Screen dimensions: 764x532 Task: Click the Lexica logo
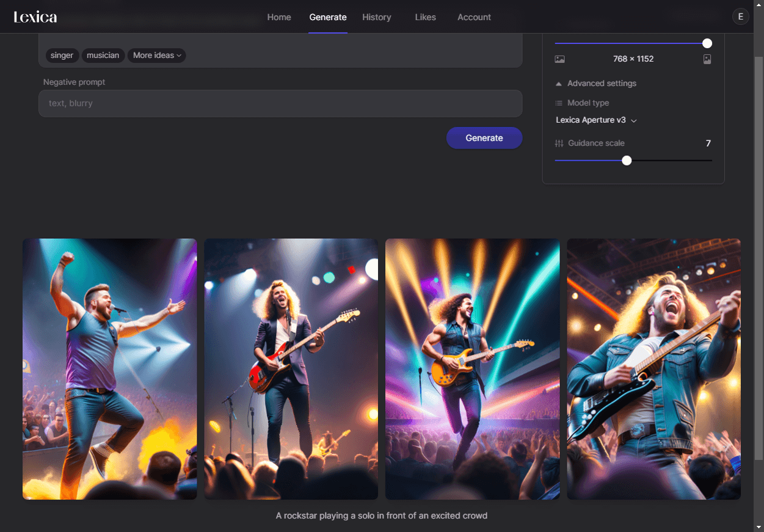coord(35,17)
